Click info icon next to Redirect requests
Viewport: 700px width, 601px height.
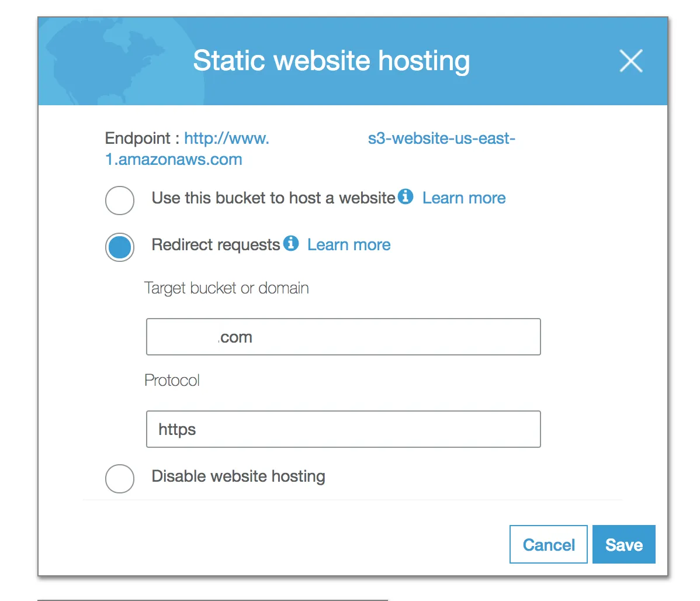point(291,243)
